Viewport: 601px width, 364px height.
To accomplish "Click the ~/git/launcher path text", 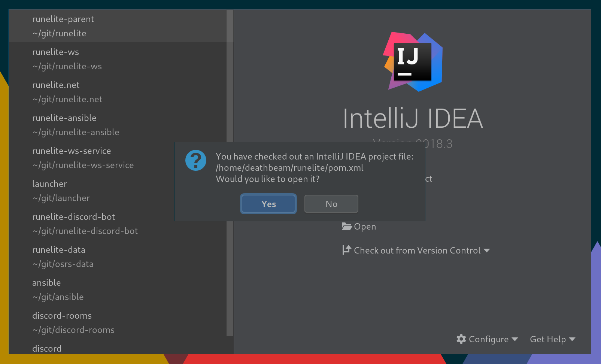I will coord(61,198).
